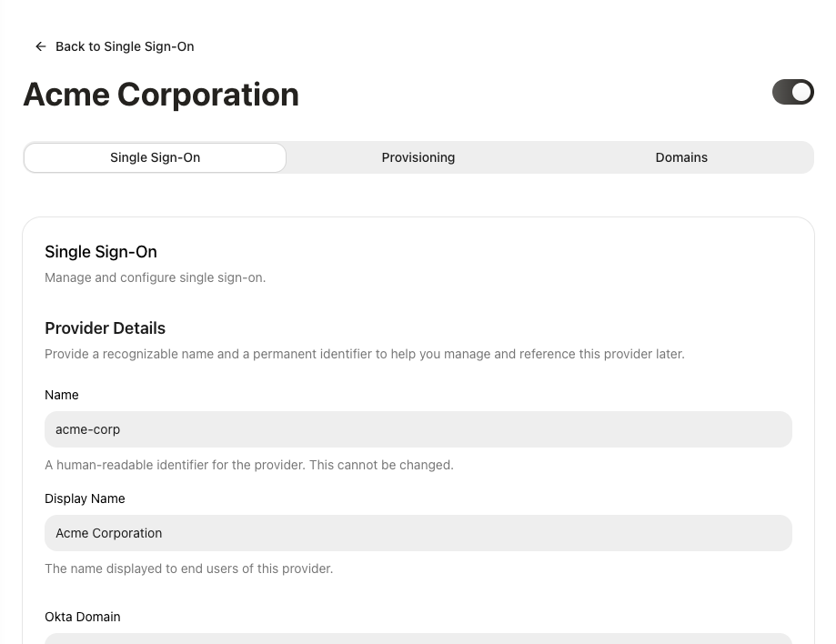Click the Provider Details heading
This screenshot has height=644, width=836.
[x=105, y=328]
